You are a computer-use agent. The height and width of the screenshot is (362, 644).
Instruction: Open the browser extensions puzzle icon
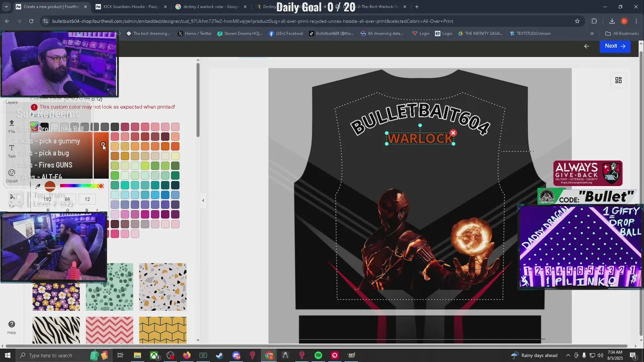pyautogui.click(x=594, y=21)
